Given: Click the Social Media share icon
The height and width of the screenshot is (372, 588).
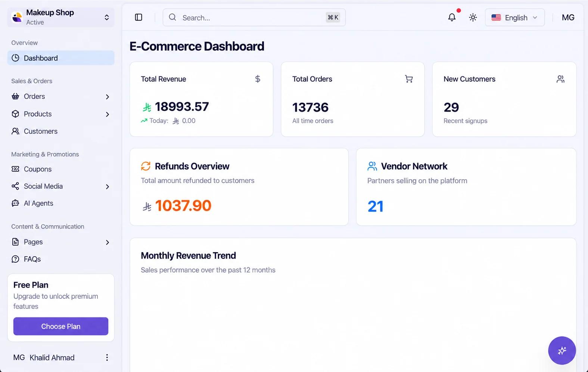Looking at the screenshot, I should point(15,186).
